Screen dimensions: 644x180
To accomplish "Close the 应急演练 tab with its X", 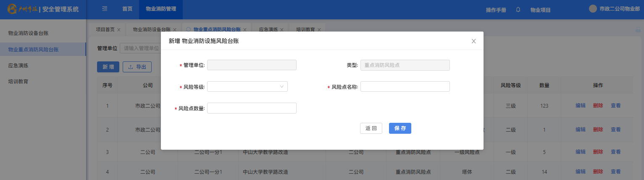I will pyautogui.click(x=282, y=30).
